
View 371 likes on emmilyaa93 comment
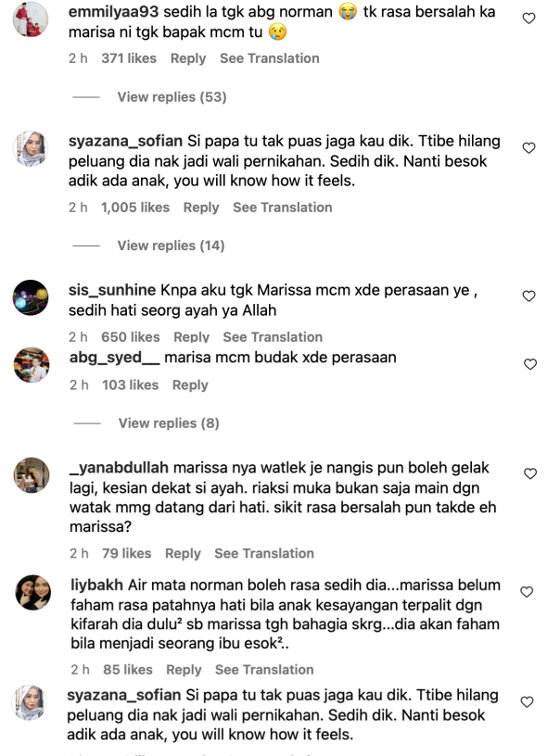129,58
